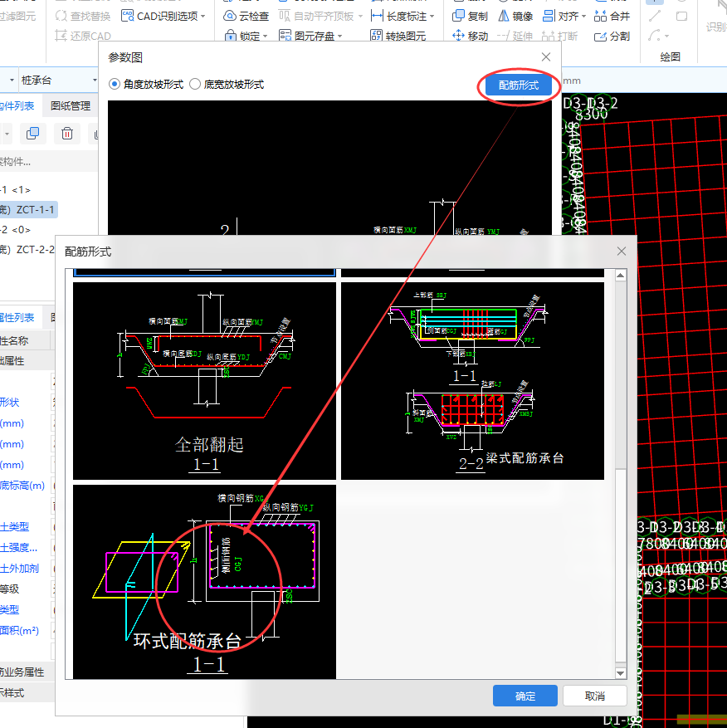This screenshot has width=727, height=728.
Task: Expand 对齐 dropdown arrow
Action: [x=583, y=17]
